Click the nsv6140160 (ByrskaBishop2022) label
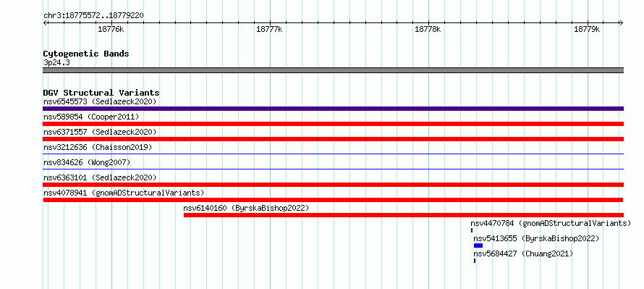Viewport: 644px width, 289px height. tap(246, 208)
